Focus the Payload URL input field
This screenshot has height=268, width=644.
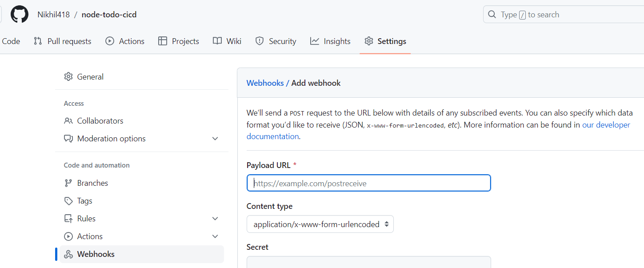point(368,183)
